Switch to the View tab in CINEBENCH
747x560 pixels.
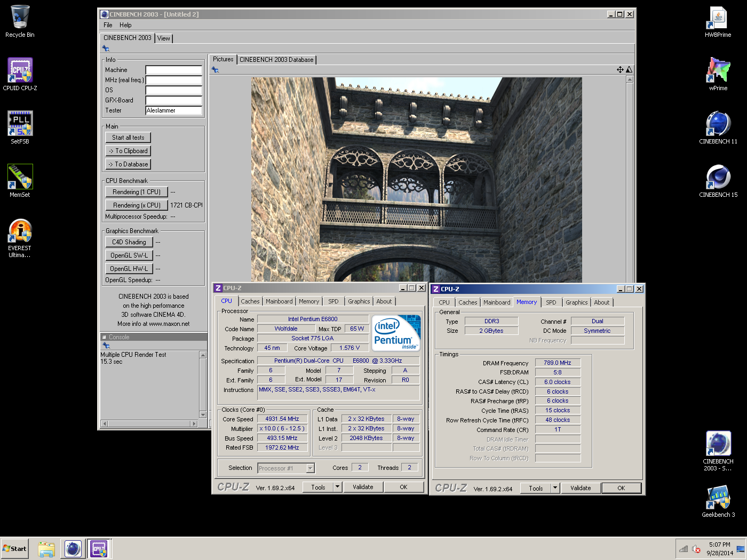[164, 38]
